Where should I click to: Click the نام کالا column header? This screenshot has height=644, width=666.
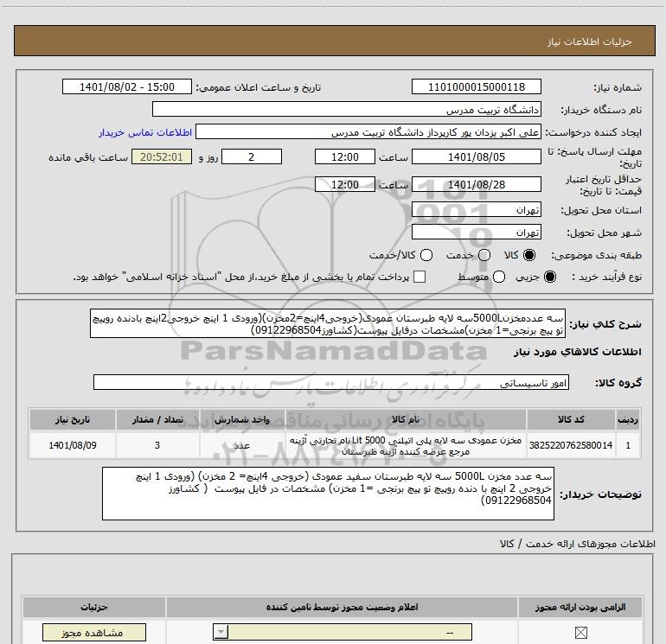[x=405, y=419]
